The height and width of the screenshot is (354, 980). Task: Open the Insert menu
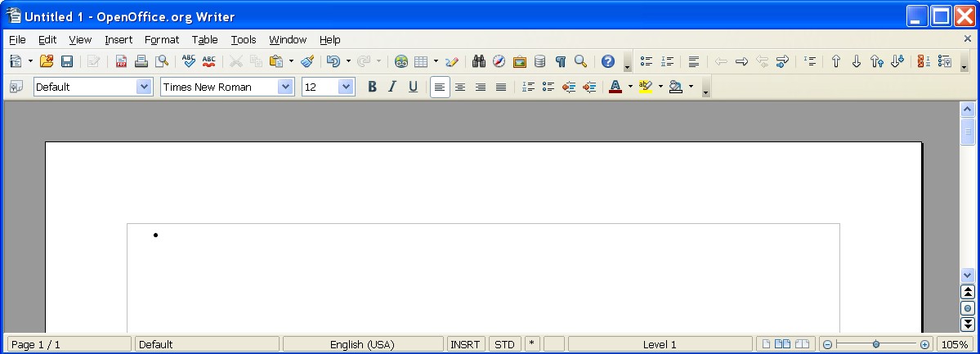coord(119,39)
